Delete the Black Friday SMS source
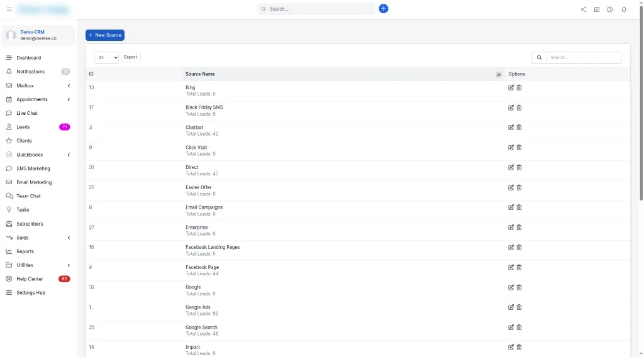 pos(519,107)
